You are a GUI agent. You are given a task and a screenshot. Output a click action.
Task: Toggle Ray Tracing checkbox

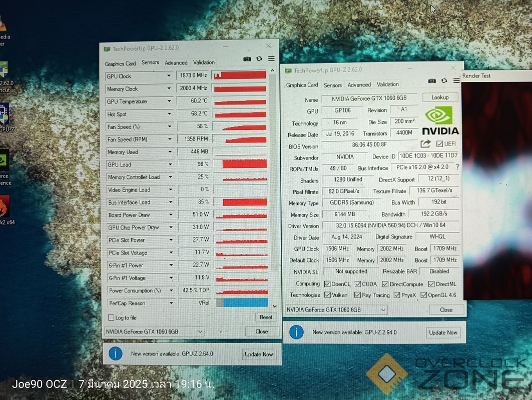pyautogui.click(x=357, y=295)
